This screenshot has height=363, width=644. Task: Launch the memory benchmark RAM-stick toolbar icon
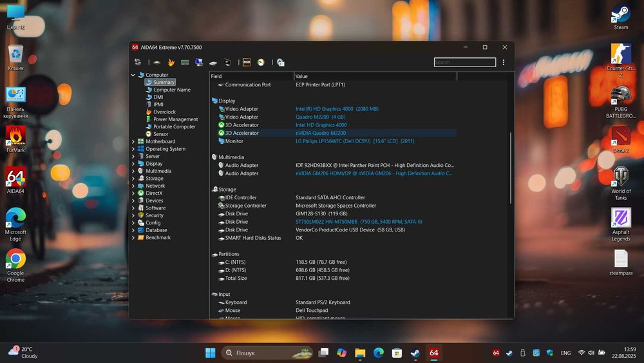[185, 62]
